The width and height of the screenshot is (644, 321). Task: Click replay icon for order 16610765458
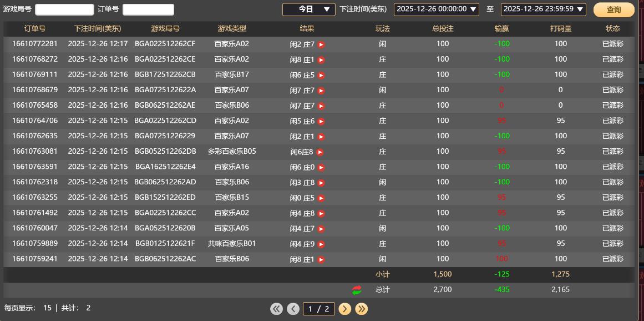(x=321, y=106)
